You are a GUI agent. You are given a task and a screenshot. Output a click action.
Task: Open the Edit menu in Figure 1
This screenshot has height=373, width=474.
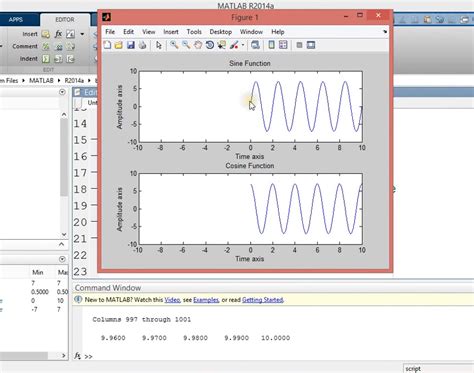click(128, 32)
